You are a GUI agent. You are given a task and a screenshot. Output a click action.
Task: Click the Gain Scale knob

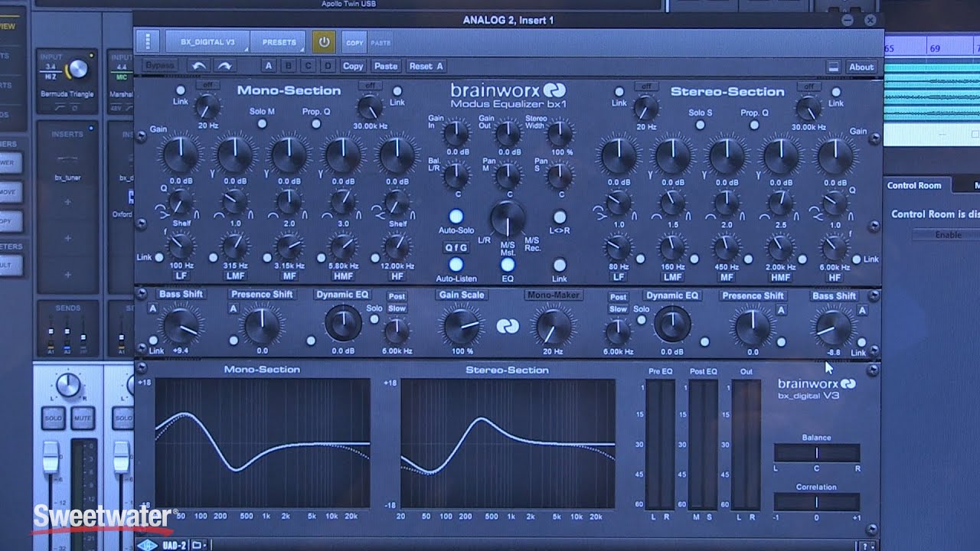(462, 327)
